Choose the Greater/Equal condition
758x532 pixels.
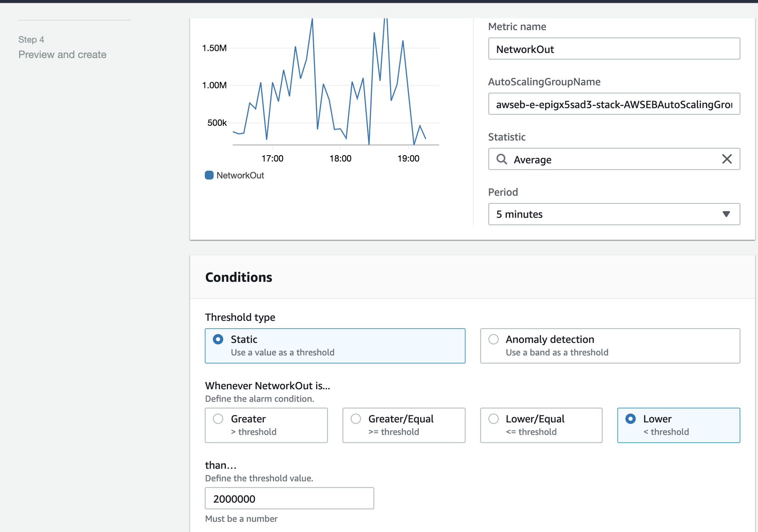[356, 419]
